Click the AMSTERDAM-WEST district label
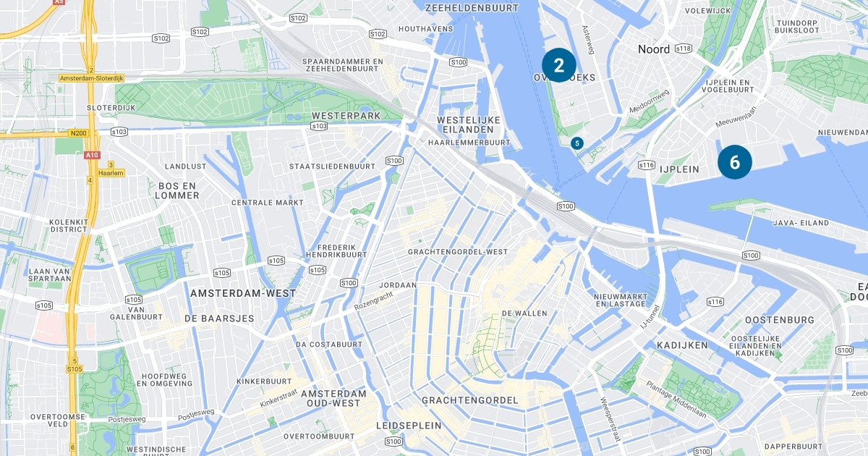The width and height of the screenshot is (868, 456). (x=243, y=293)
